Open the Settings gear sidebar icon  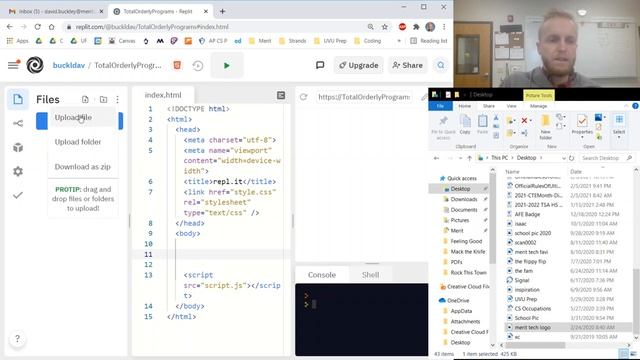tap(18, 171)
